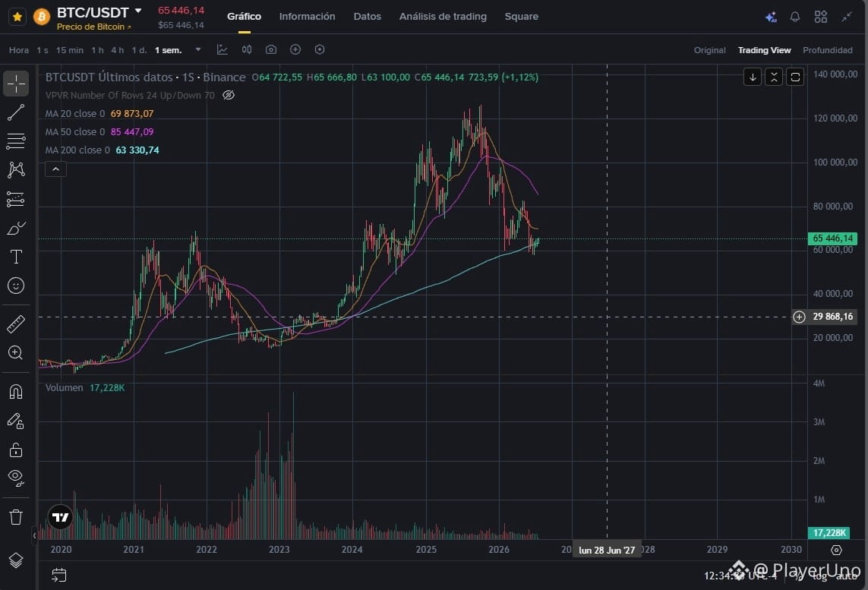Click the 2024 time axis label
Viewport: 868px width, 590px height.
(x=352, y=550)
